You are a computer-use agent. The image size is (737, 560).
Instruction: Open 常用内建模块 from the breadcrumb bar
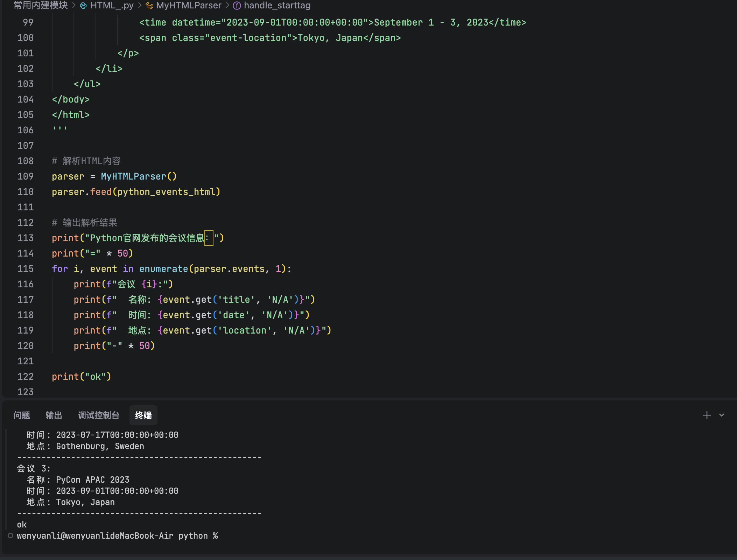(40, 5)
